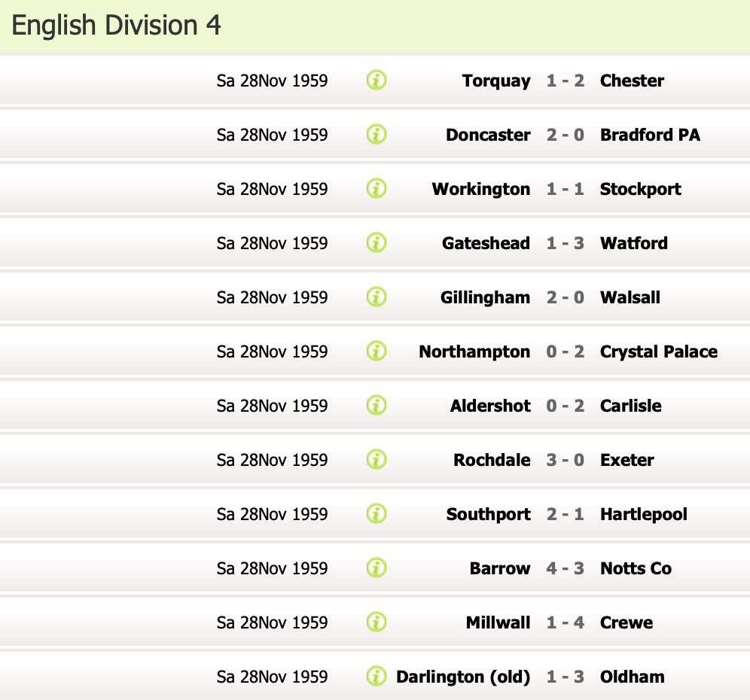
Task: Click info icon for Rochdale vs Exeter
Action: point(377,459)
